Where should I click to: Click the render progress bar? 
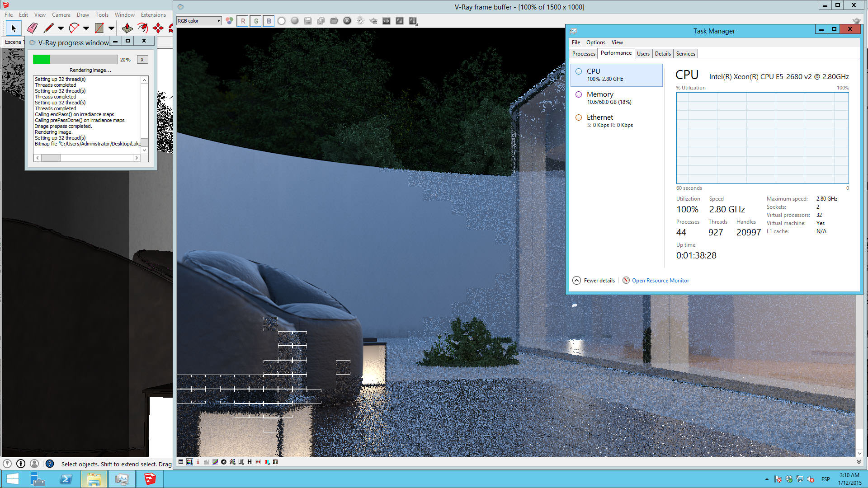75,60
